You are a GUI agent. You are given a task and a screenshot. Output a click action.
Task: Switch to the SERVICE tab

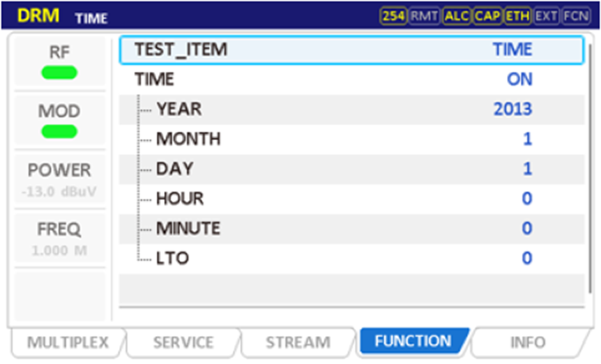pos(183,342)
